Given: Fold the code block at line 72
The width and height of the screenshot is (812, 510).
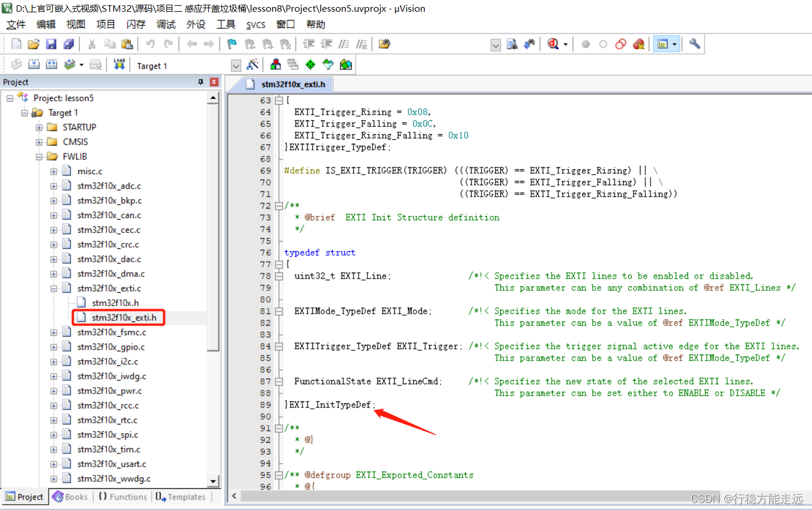Looking at the screenshot, I should 279,206.
